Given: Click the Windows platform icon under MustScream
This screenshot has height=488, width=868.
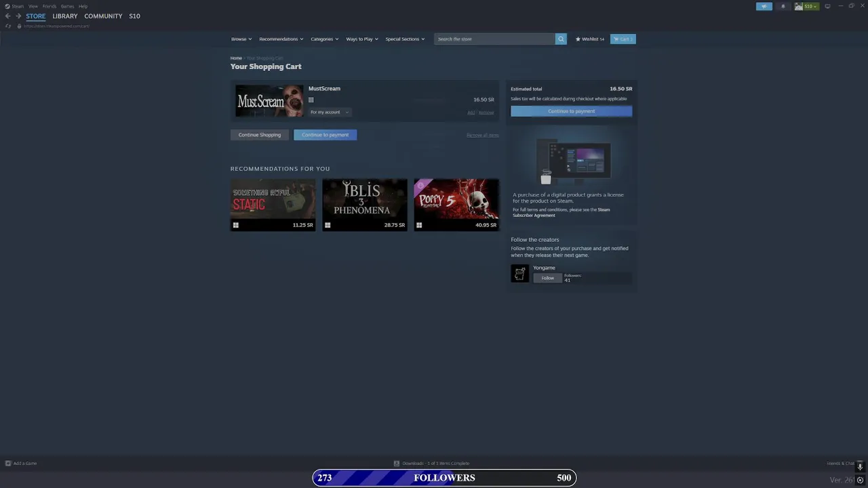Looking at the screenshot, I should tap(311, 100).
